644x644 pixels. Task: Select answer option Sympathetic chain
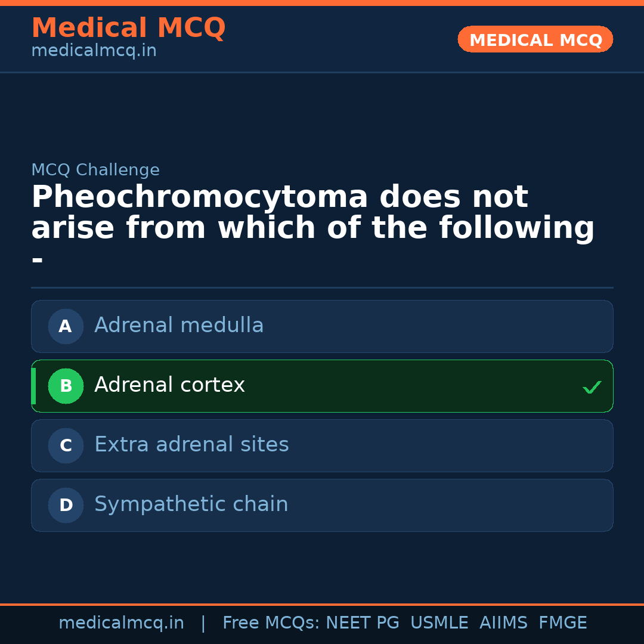coord(322,505)
